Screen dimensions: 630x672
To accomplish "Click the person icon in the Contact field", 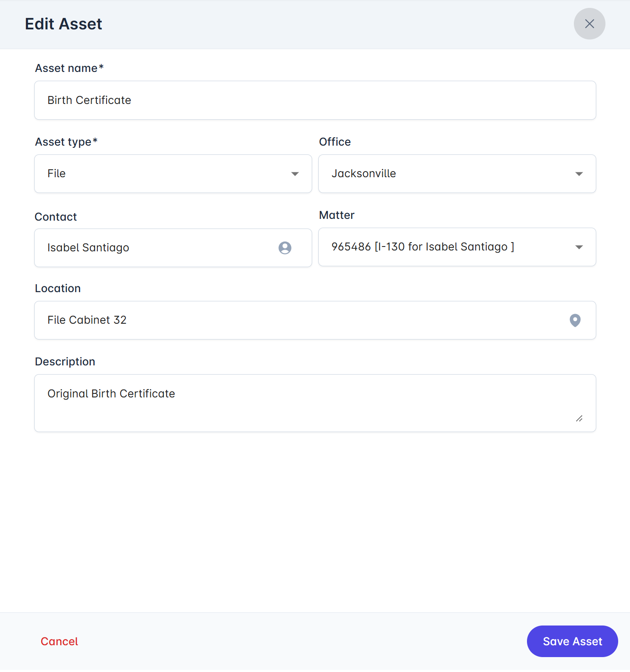I will [285, 248].
